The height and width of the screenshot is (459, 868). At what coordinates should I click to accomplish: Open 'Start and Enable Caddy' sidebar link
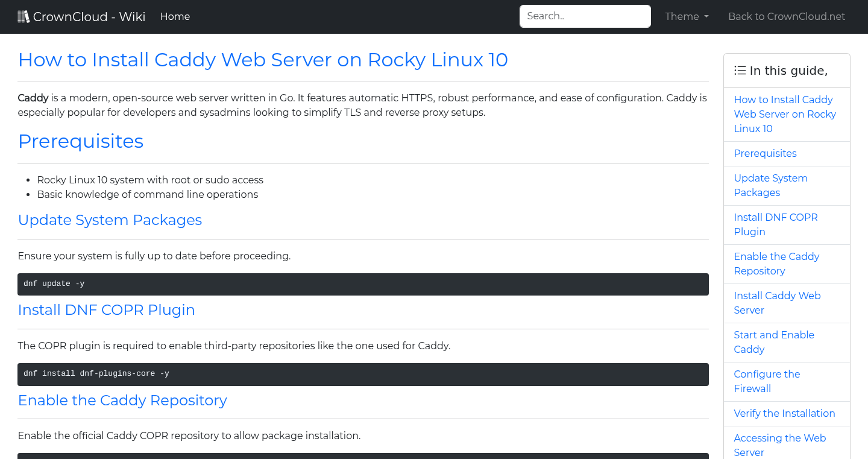[774, 342]
